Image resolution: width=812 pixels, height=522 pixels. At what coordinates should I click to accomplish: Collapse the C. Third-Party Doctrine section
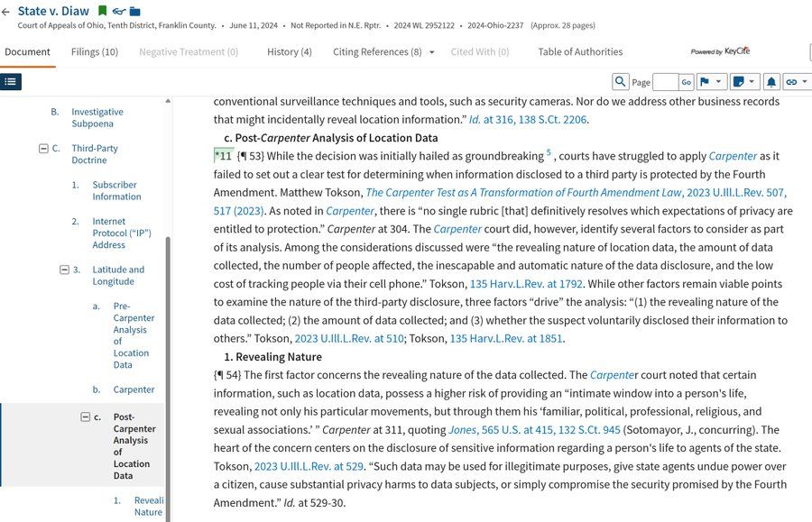(x=43, y=149)
